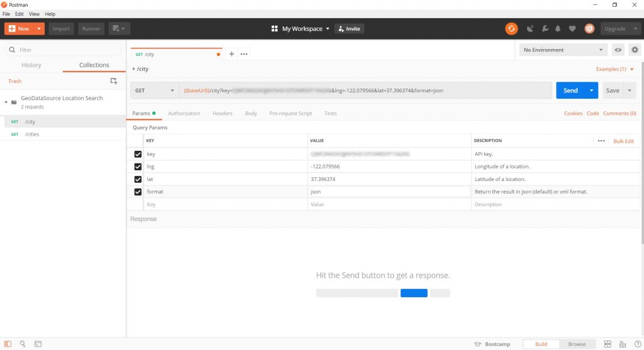
Task: Open the View menu
Action: [x=34, y=14]
